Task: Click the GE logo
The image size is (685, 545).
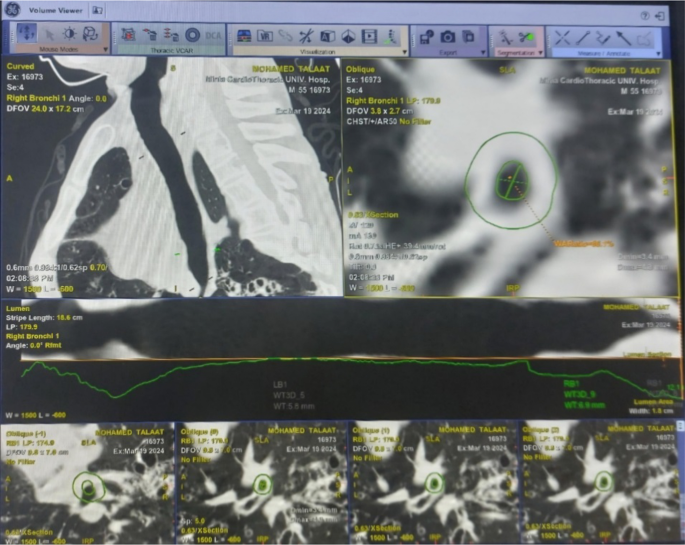Action: click(x=12, y=10)
